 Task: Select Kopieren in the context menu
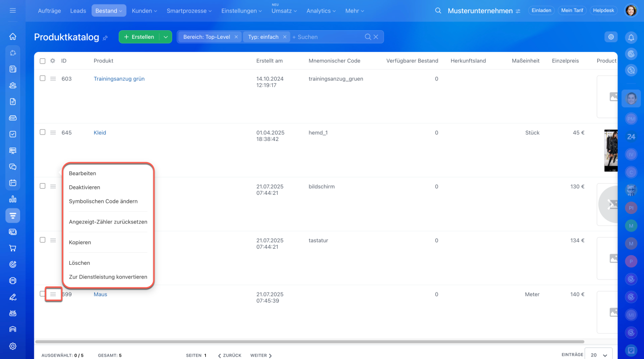(80, 242)
